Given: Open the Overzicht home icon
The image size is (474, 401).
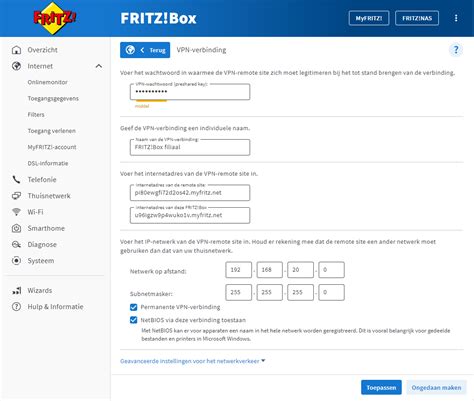Looking at the screenshot, I should pyautogui.click(x=16, y=50).
